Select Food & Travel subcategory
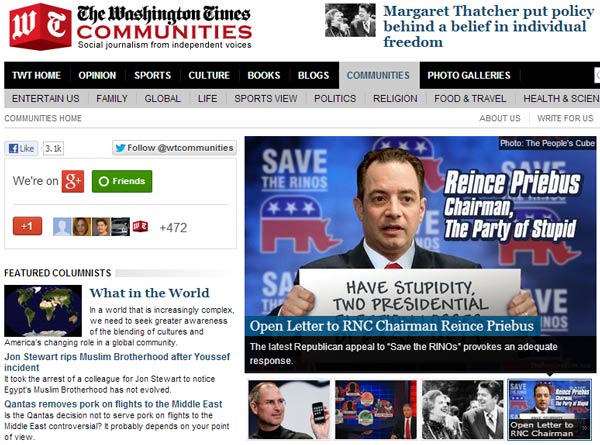600x445 pixels. [470, 98]
